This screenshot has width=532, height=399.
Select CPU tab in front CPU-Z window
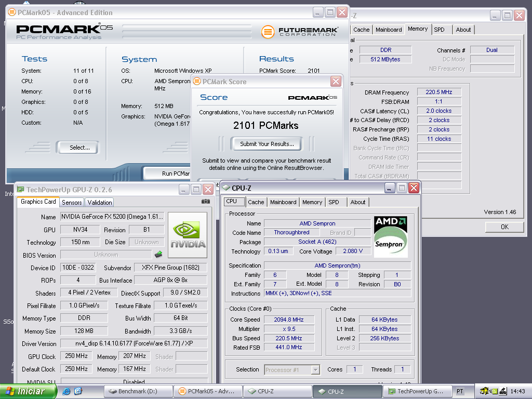234,201
